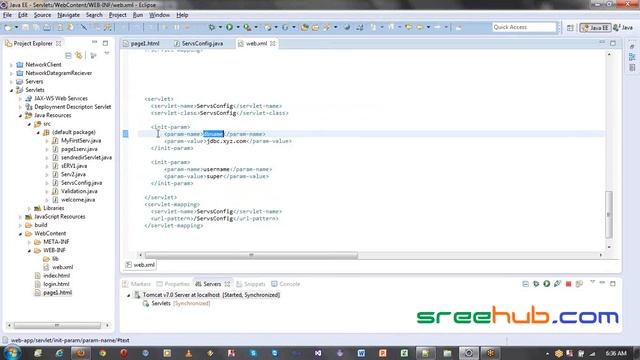Click the New file toolbar icon
Screen dimensions: 640x360
coord(8,27)
